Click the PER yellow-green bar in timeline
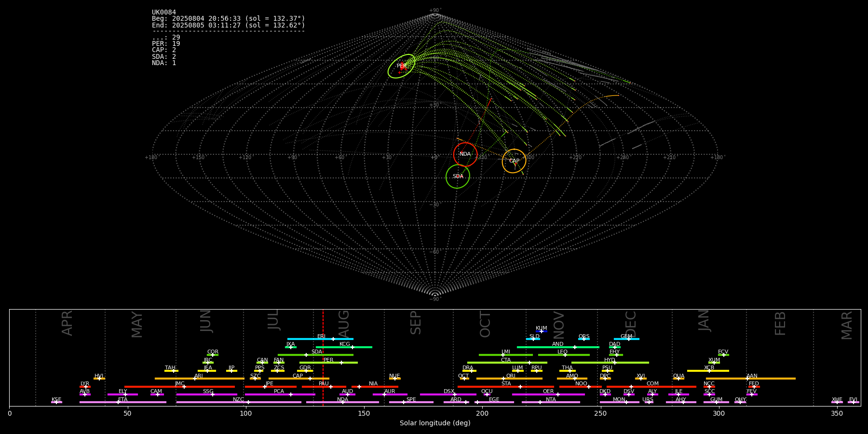868x434 pixels. point(328,363)
